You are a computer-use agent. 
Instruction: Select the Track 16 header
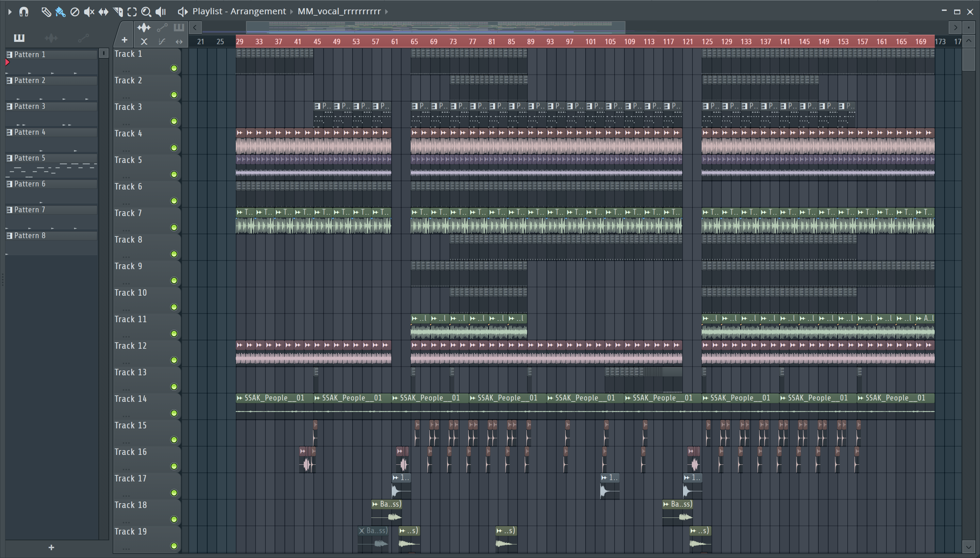(x=147, y=460)
